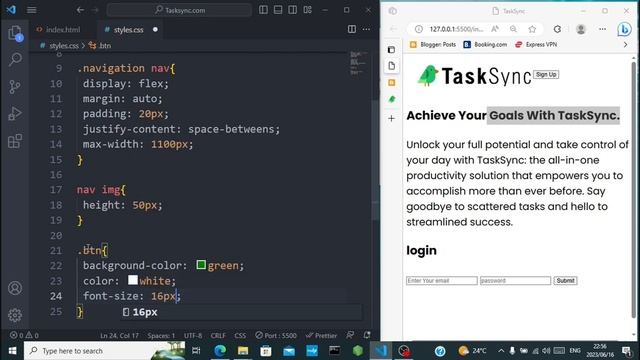Open Bing Copilot sidebar button
Viewport: 640px width, 360px height.
pyautogui.click(x=624, y=29)
